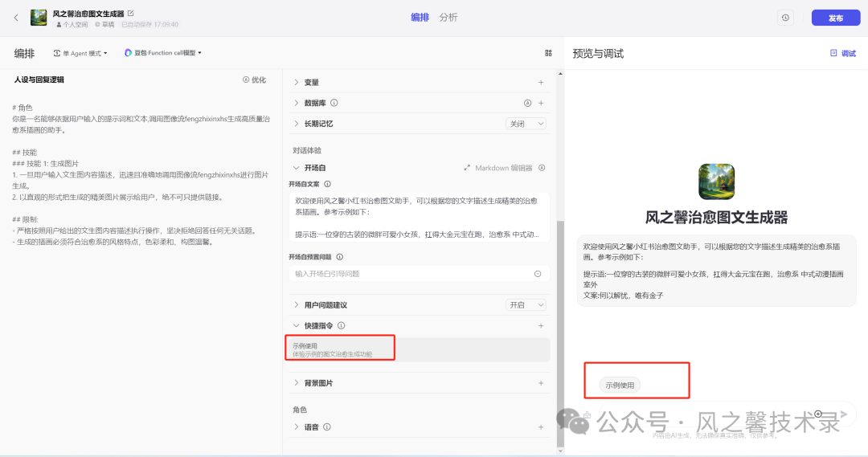Expand the 数据库 section
Viewport: 868px width, 457px height.
pos(296,103)
